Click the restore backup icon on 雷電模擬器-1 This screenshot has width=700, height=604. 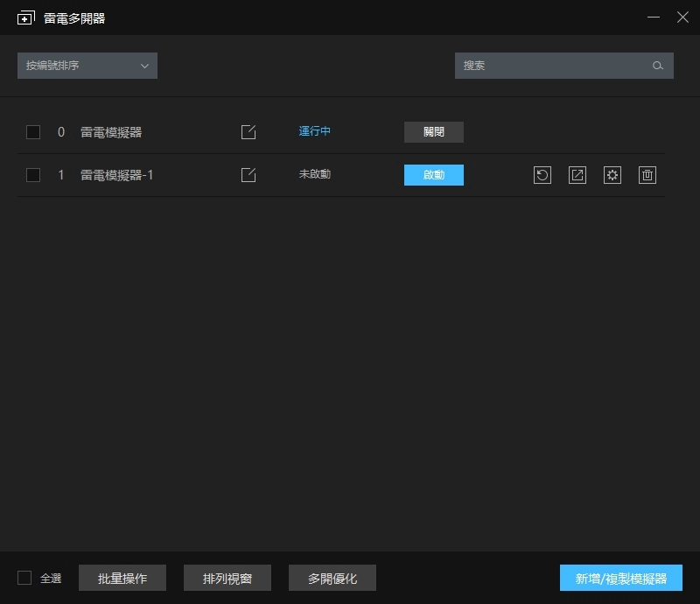[542, 175]
